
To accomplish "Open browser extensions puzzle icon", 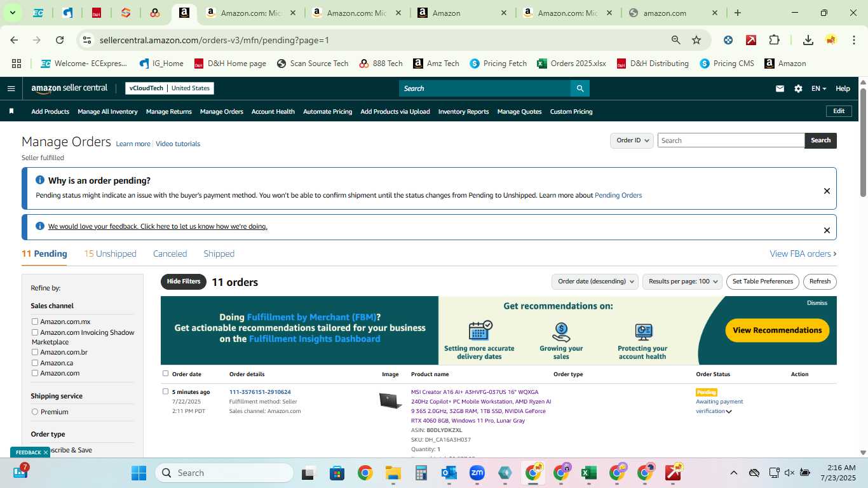I will tap(774, 40).
